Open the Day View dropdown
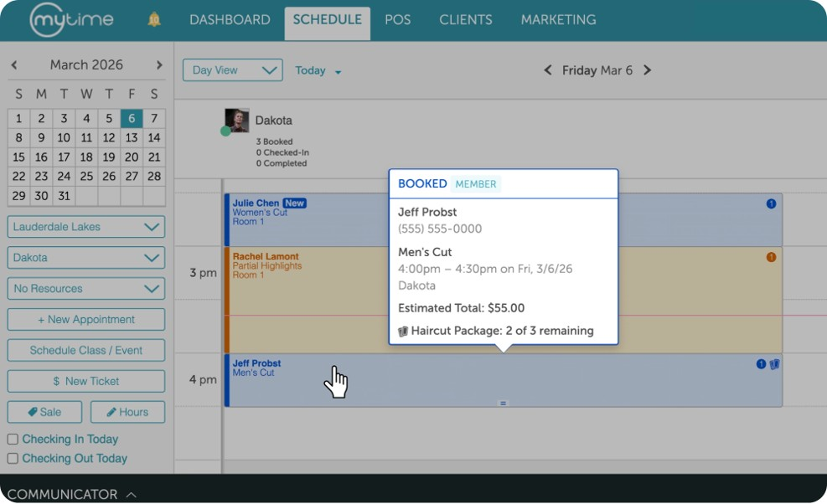Viewport: 827px width, 504px height. pyautogui.click(x=233, y=70)
